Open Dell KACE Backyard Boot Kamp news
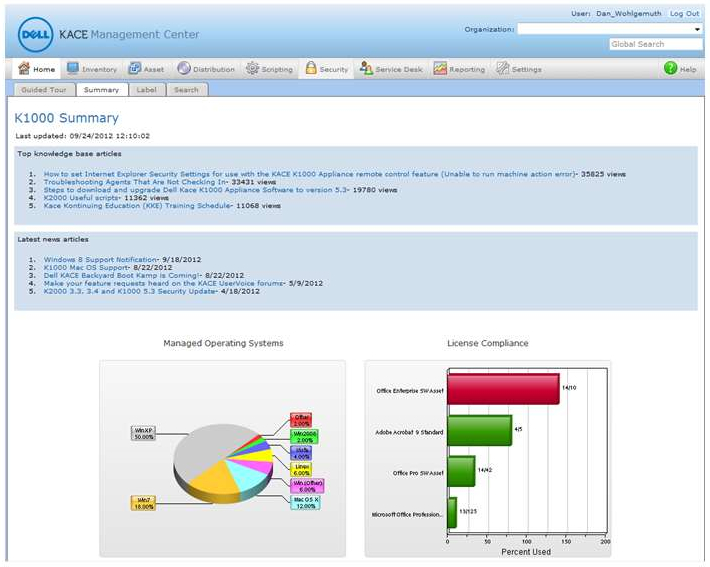Screen dimensions: 710x567 coord(122,275)
